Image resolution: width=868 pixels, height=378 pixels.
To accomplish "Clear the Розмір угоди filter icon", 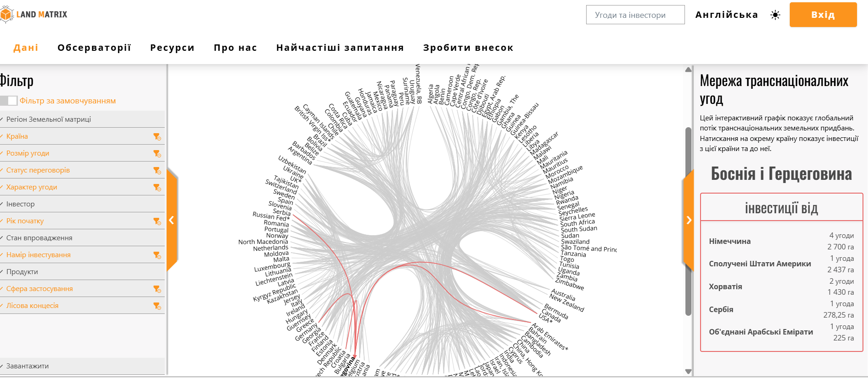I will (x=157, y=153).
